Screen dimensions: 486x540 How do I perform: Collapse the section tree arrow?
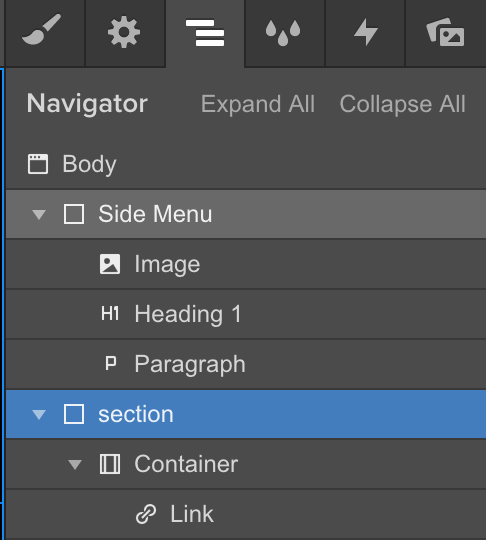(x=39, y=414)
